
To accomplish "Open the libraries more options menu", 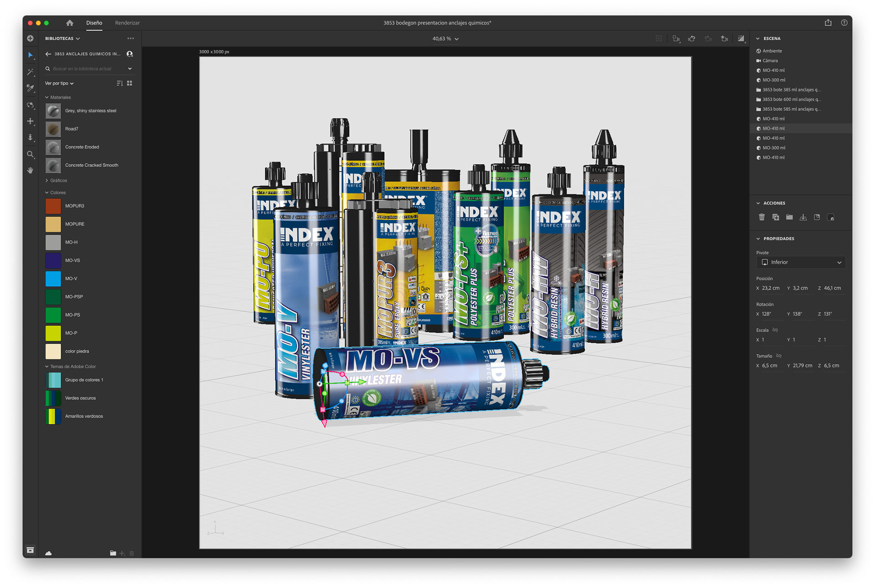I will (131, 39).
